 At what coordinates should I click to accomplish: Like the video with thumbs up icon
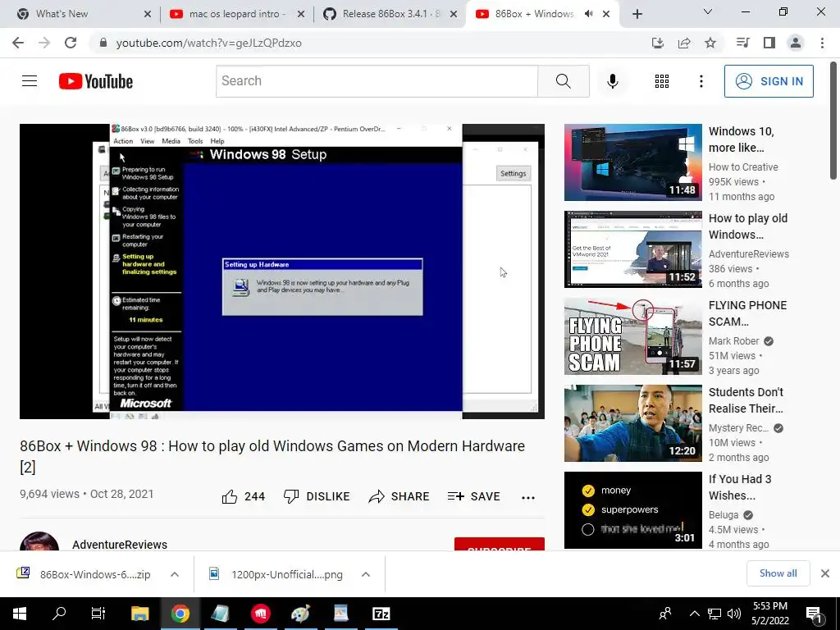click(x=230, y=496)
